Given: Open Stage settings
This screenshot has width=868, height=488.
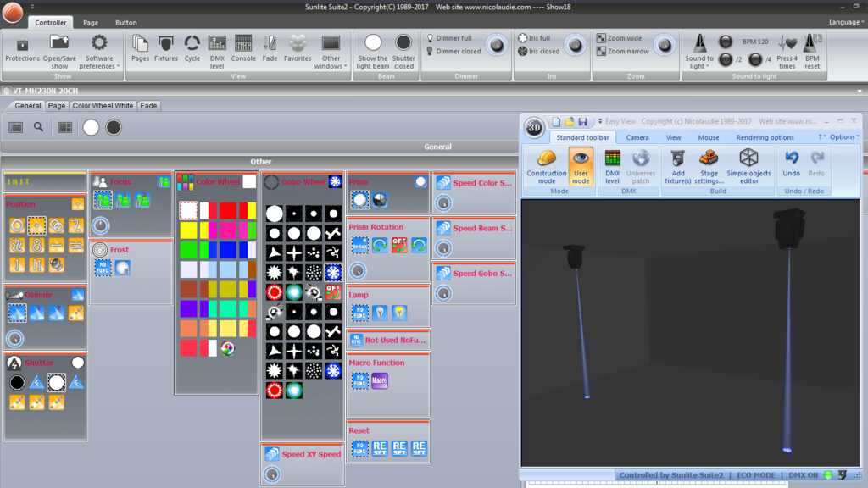Looking at the screenshot, I should coord(709,167).
